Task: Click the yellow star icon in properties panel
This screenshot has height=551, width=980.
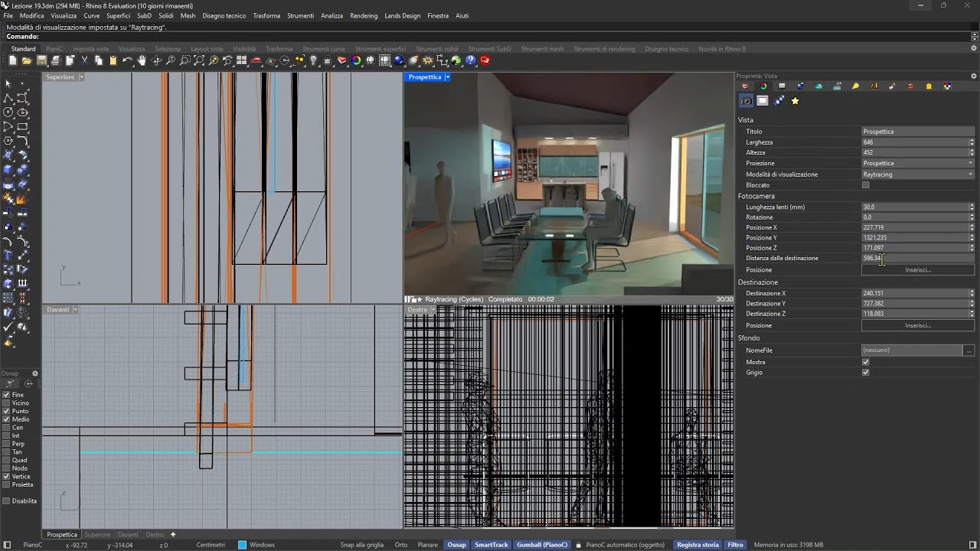Action: 795,101
